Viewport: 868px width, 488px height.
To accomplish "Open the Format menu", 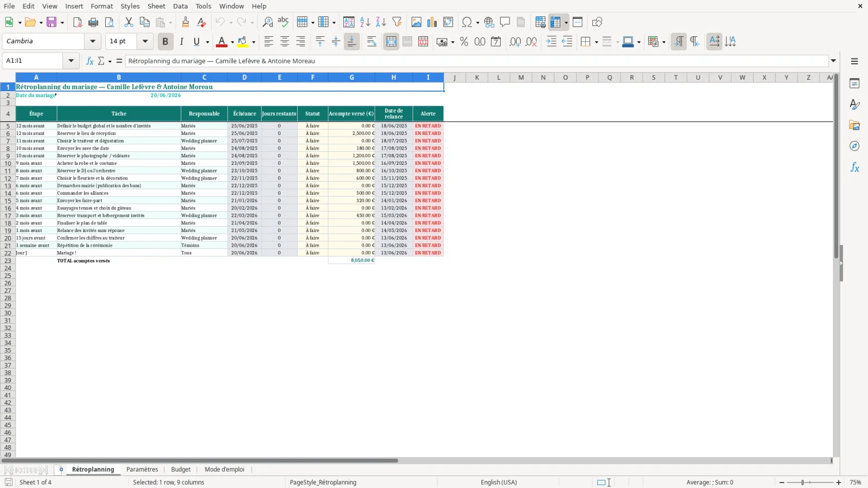I will click(101, 6).
